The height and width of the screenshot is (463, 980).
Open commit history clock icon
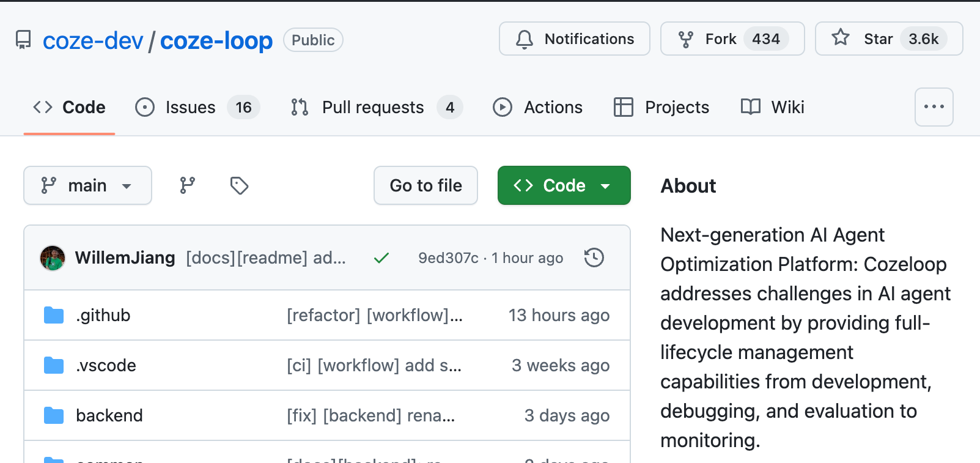tap(594, 257)
